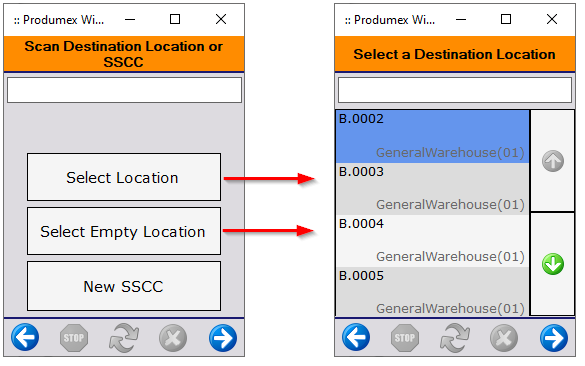Click the refresh arrows icon in left window
This screenshot has height=366, width=585.
(124, 338)
